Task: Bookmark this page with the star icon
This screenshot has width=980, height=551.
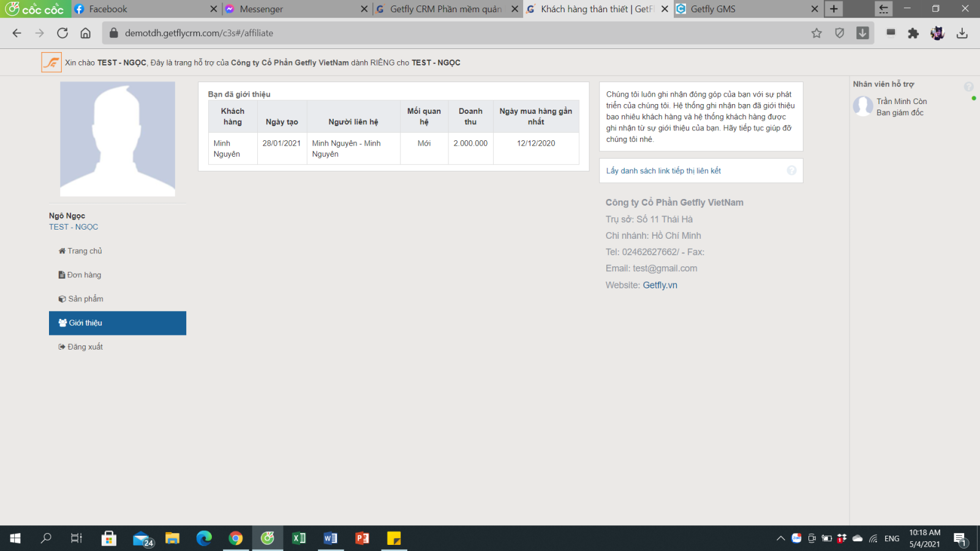Action: pos(816,33)
